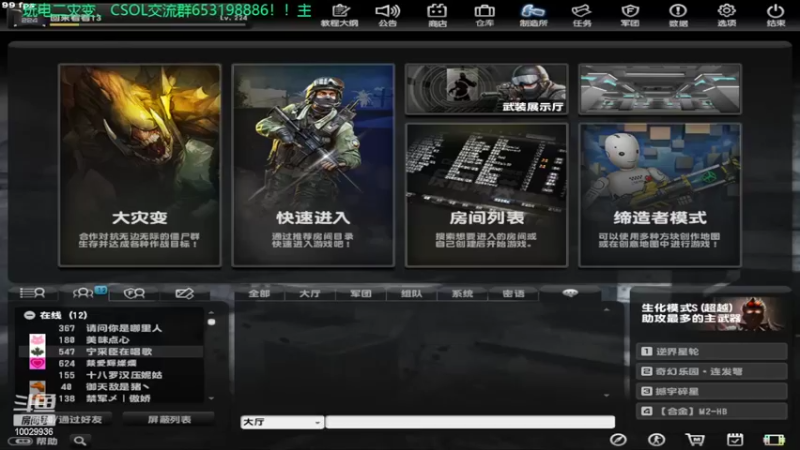Select the friend row numbered 624
The image size is (800, 450).
point(111,363)
